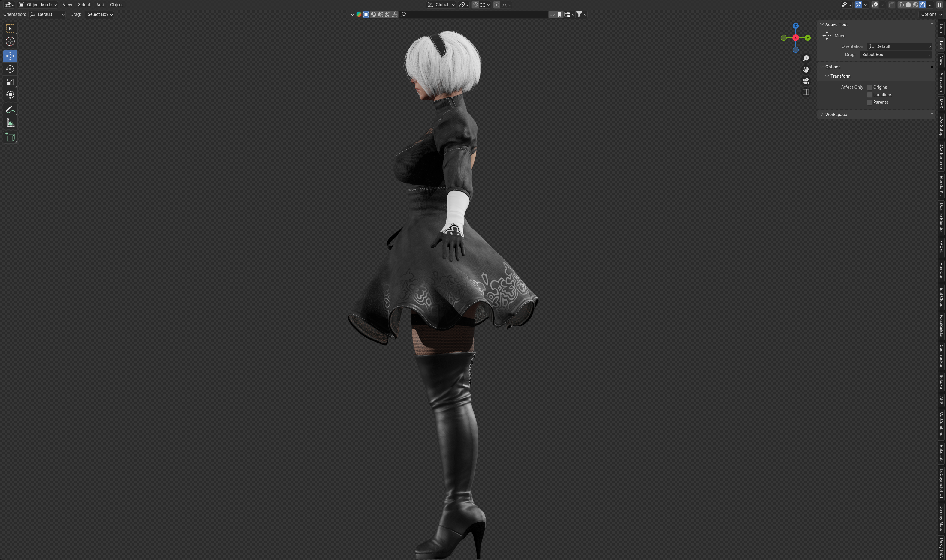The image size is (946, 560).
Task: Switch viewport shading to Material Preview
Action: 915,5
